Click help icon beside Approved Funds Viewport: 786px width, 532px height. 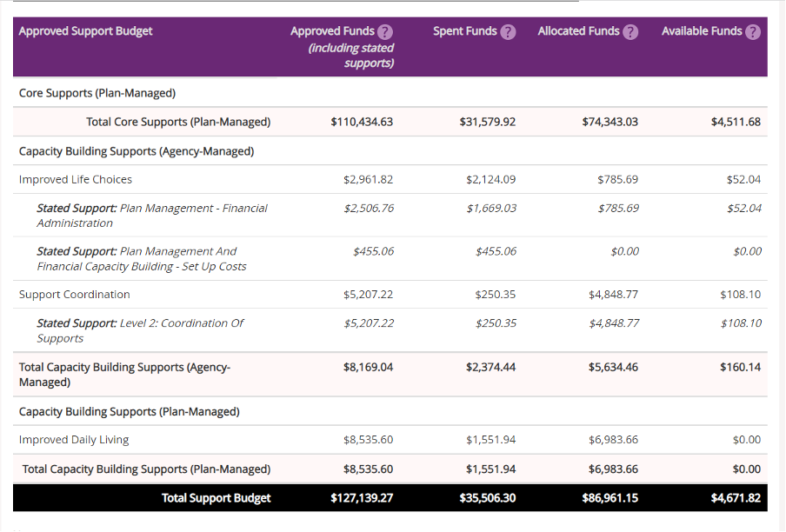(x=385, y=32)
